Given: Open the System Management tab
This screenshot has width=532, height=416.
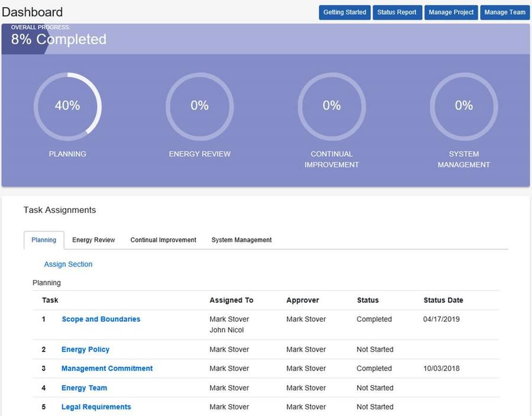Looking at the screenshot, I should pyautogui.click(x=242, y=240).
